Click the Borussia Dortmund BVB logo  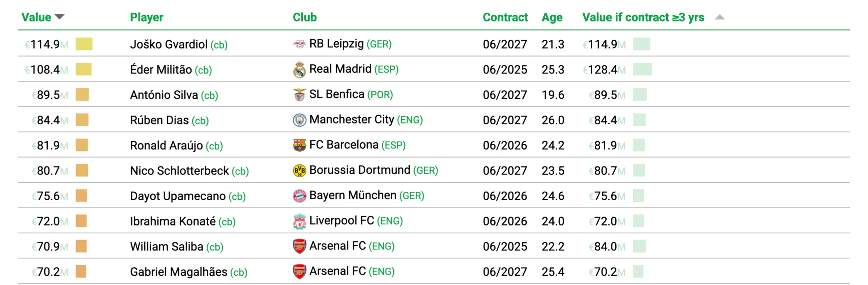(x=299, y=170)
